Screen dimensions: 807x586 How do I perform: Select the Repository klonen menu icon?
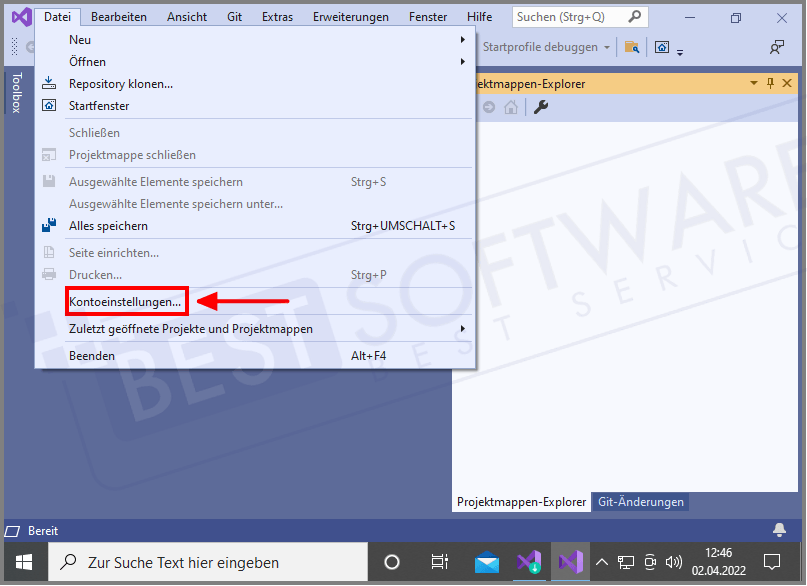49,84
